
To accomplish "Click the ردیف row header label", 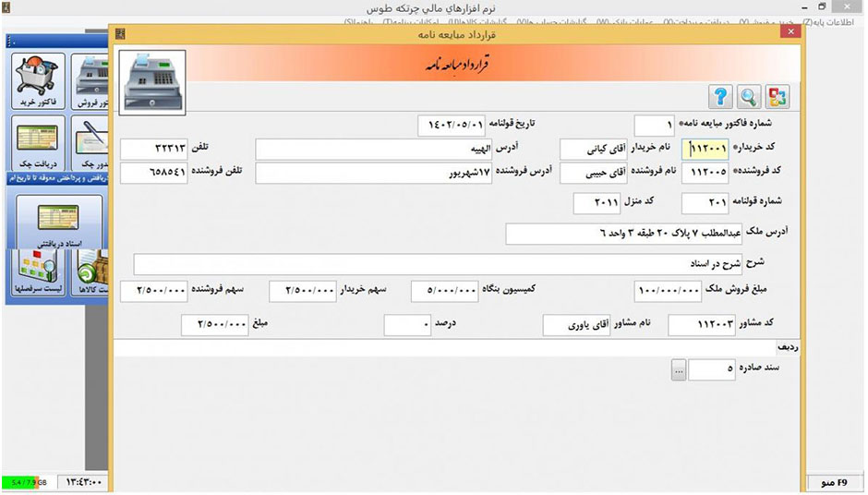I will point(787,347).
